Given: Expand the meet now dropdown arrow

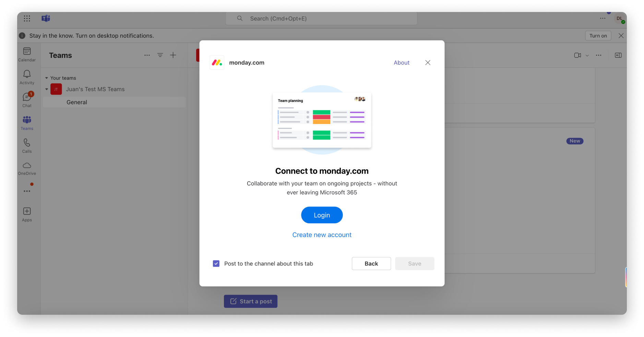Looking at the screenshot, I should (587, 55).
